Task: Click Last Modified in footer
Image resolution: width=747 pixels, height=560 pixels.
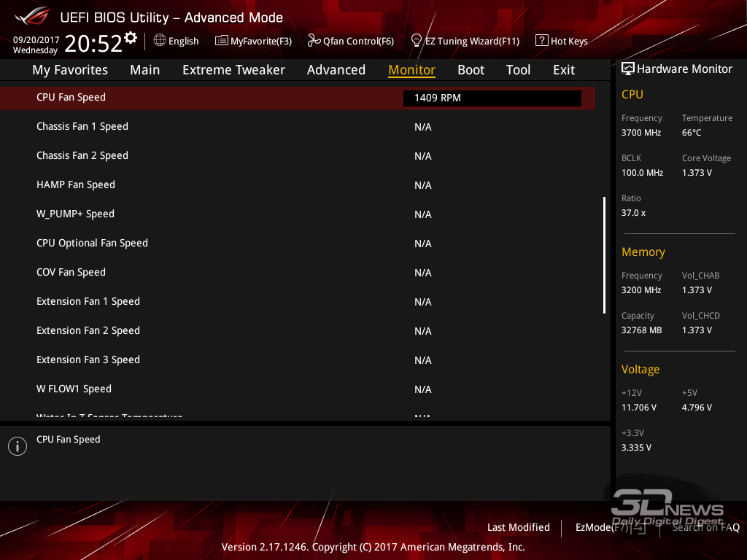Action: (x=519, y=527)
